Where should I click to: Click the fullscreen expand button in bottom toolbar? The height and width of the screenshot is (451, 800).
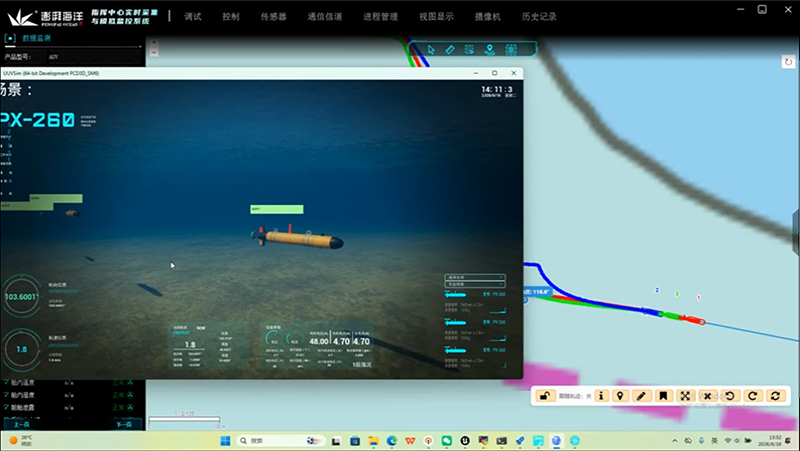(685, 396)
